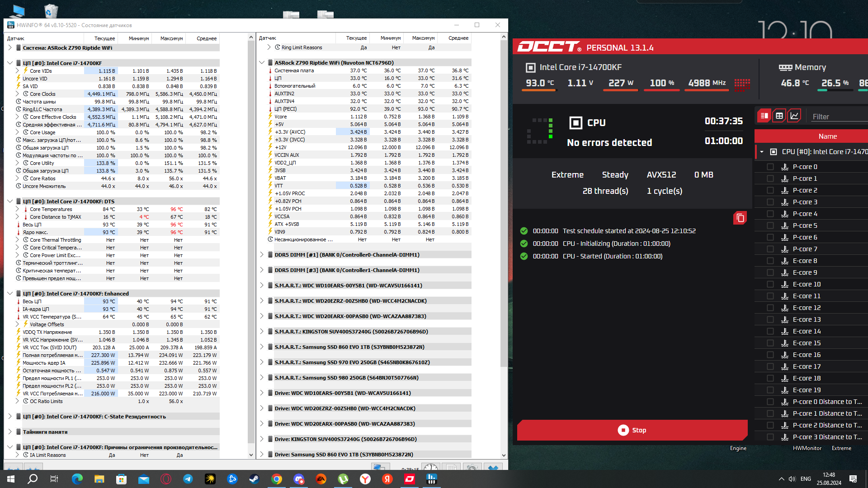Switch OCCT monitoring to list view
This screenshot has height=488, width=868.
pos(764,116)
